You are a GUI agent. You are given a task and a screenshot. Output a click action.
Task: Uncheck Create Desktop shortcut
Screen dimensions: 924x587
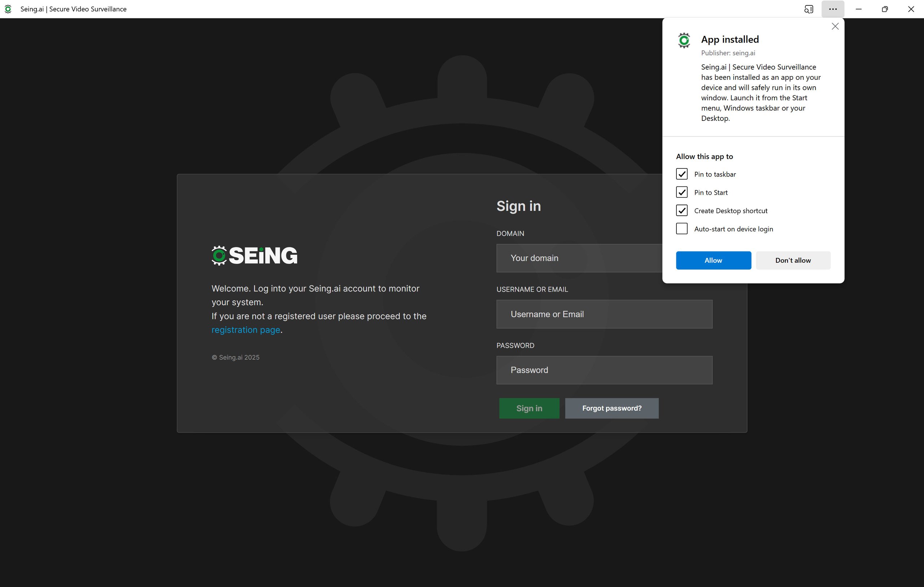[681, 211]
